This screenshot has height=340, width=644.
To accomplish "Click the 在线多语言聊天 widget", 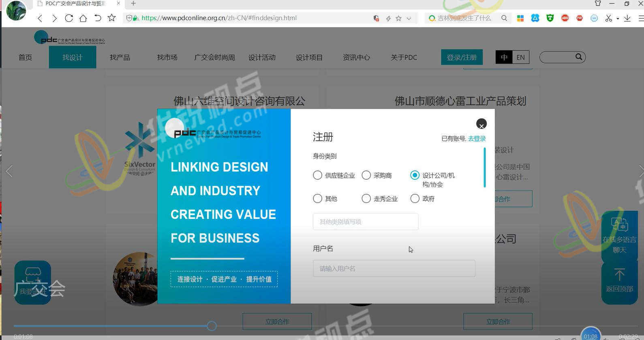I will point(619,235).
